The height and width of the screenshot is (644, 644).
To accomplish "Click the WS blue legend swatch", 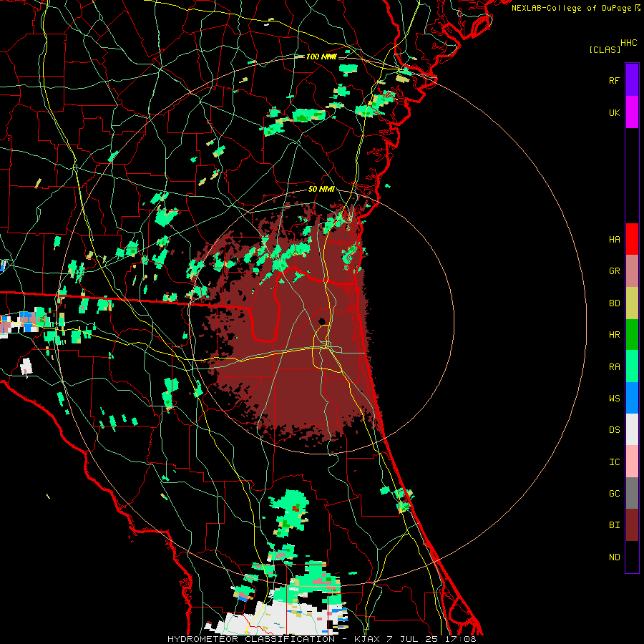I will pos(632,398).
